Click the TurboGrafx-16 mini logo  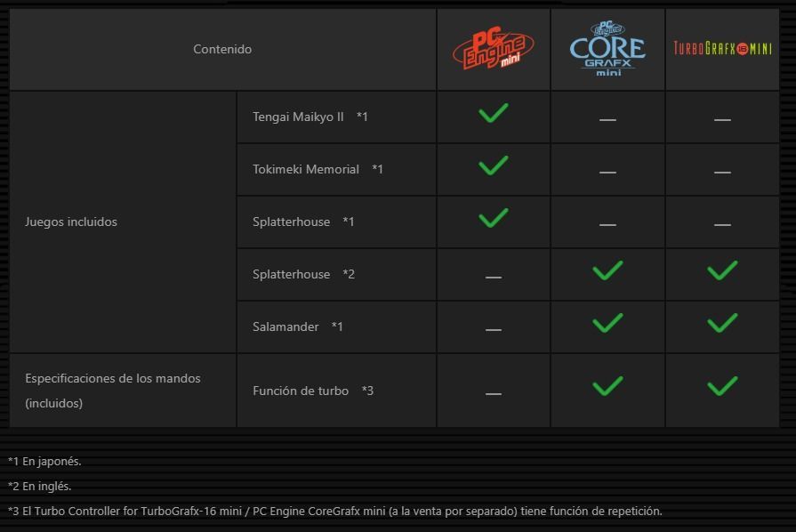click(722, 49)
